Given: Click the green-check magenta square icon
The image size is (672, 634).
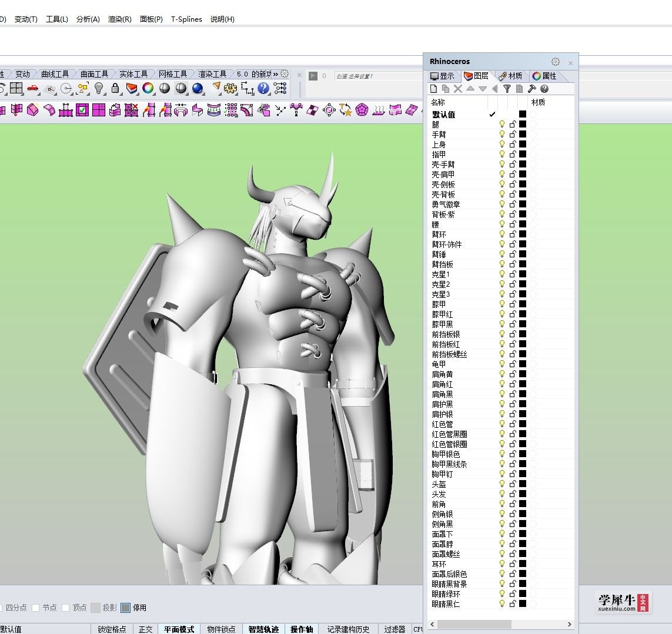Looking at the screenshot, I should (82, 110).
